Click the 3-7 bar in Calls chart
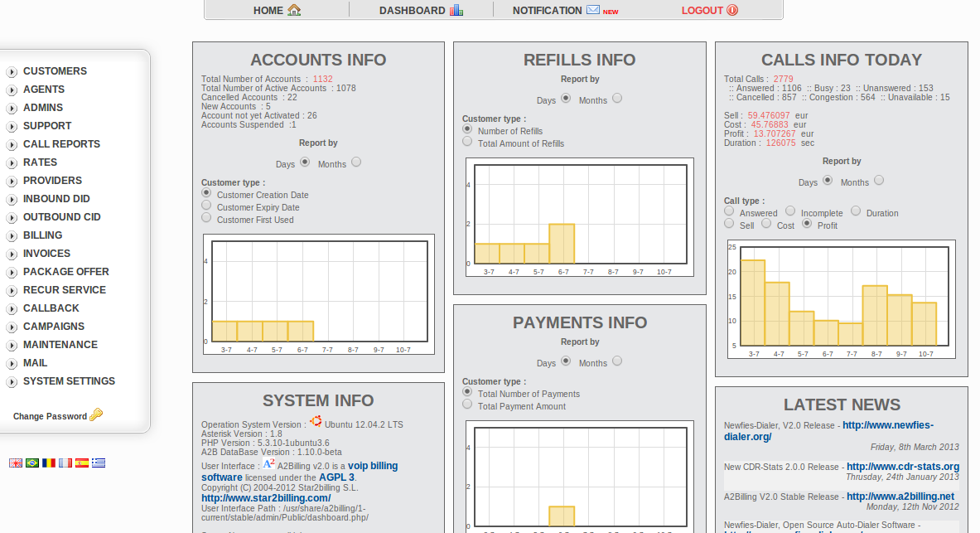 [x=752, y=303]
